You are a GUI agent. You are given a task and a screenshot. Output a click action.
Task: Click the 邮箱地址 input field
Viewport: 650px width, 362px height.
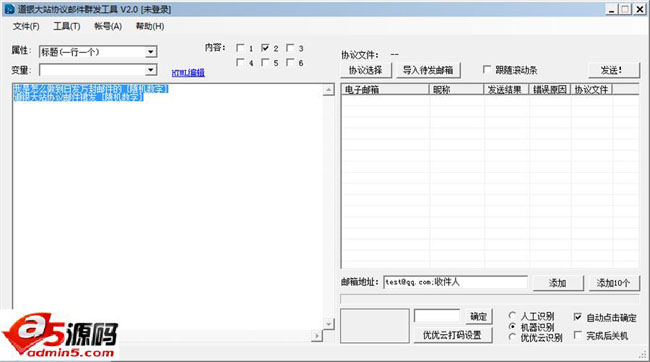tap(455, 282)
